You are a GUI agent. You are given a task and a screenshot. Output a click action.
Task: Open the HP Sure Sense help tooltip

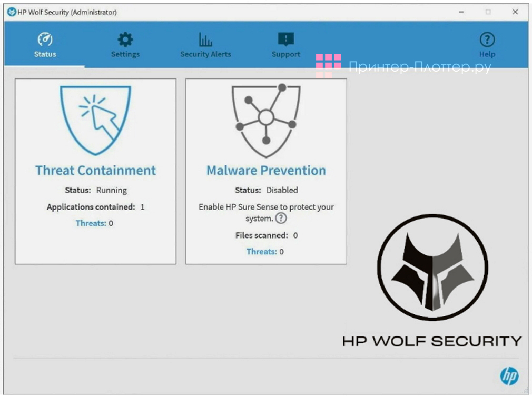click(x=281, y=218)
